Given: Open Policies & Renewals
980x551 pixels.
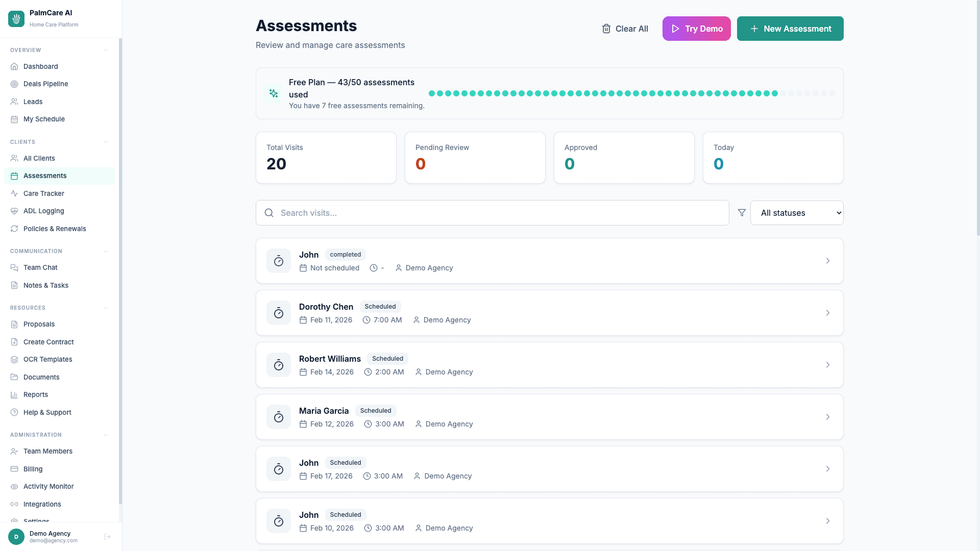Looking at the screenshot, I should point(55,229).
